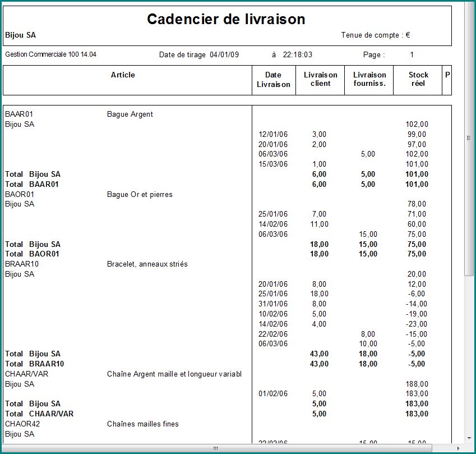Click the stock value 188,00
This screenshot has height=454, width=476.
click(417, 384)
